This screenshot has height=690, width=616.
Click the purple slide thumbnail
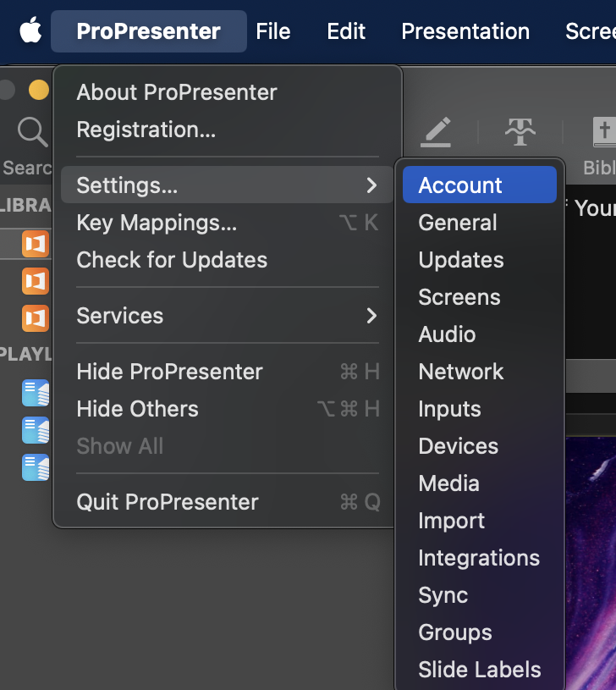pos(591,563)
